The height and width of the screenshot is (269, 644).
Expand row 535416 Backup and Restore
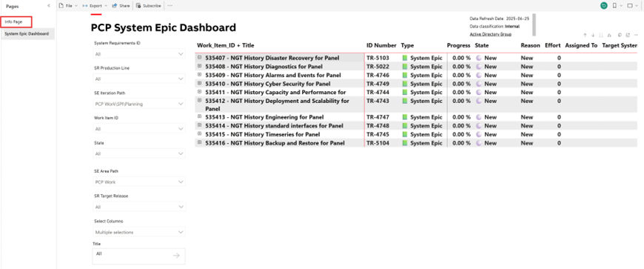coord(200,142)
